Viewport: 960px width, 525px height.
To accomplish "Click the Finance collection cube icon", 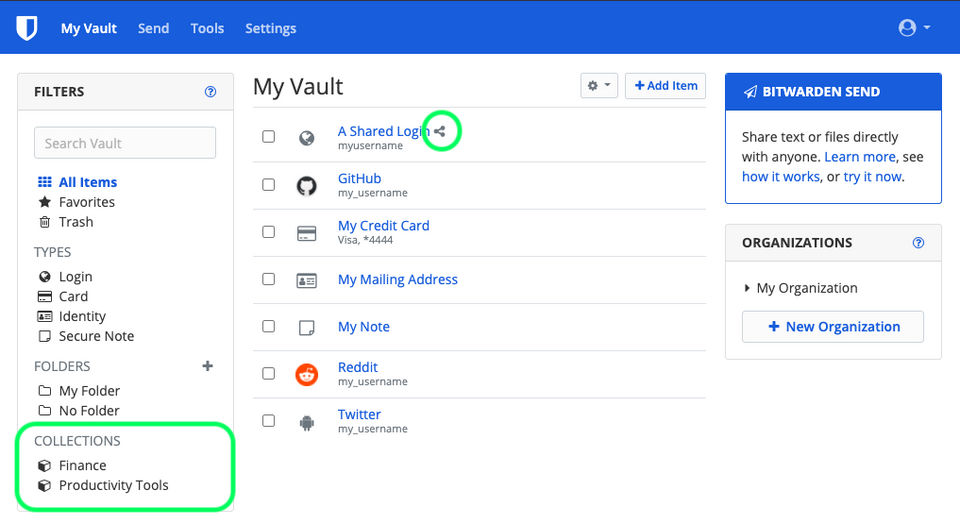I will pyautogui.click(x=45, y=466).
